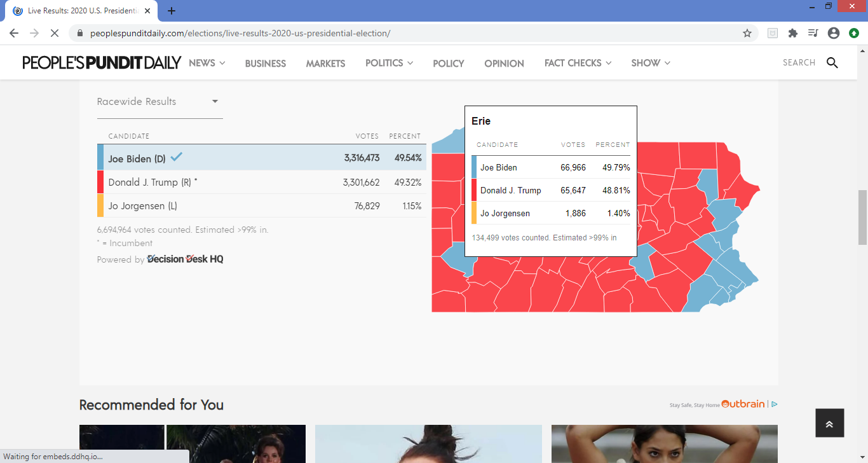Click 65,647 votes in Erie tooltip
Image resolution: width=868 pixels, height=463 pixels.
pyautogui.click(x=572, y=191)
